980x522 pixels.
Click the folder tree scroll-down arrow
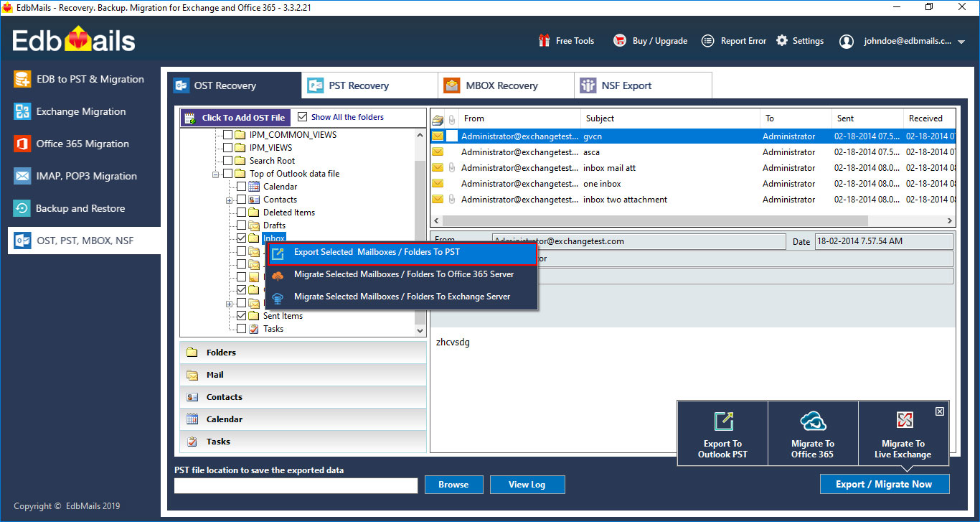tap(420, 330)
